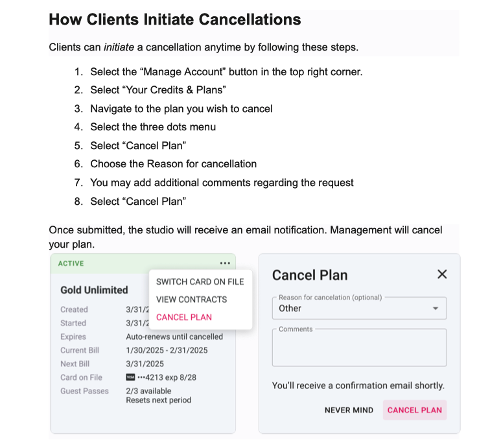This screenshot has width=501, height=448.
Task: Click the Auto-renews until cancelled text
Action: [174, 336]
